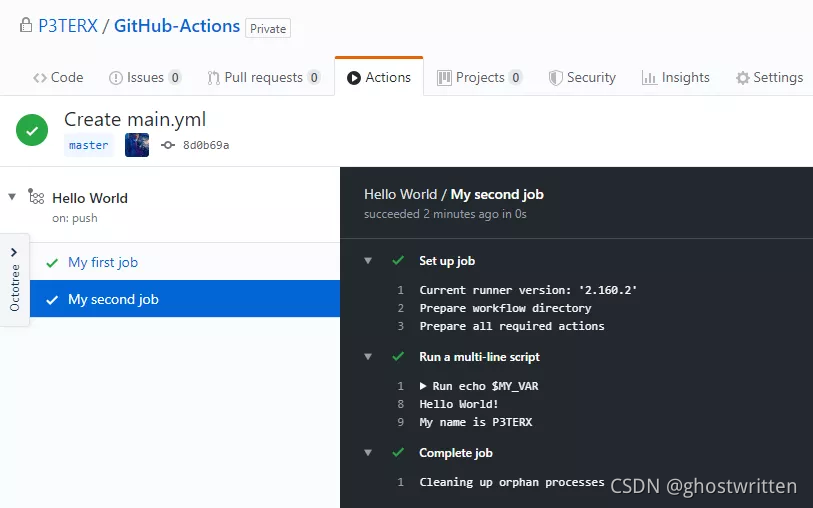Open the P3TERX owner link
This screenshot has width=813, height=508.
point(68,26)
